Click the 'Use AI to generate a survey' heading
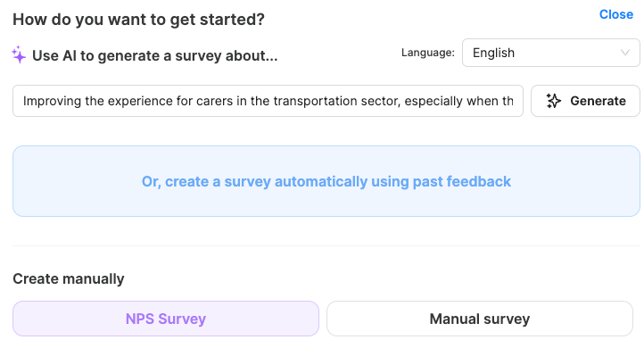 (155, 55)
